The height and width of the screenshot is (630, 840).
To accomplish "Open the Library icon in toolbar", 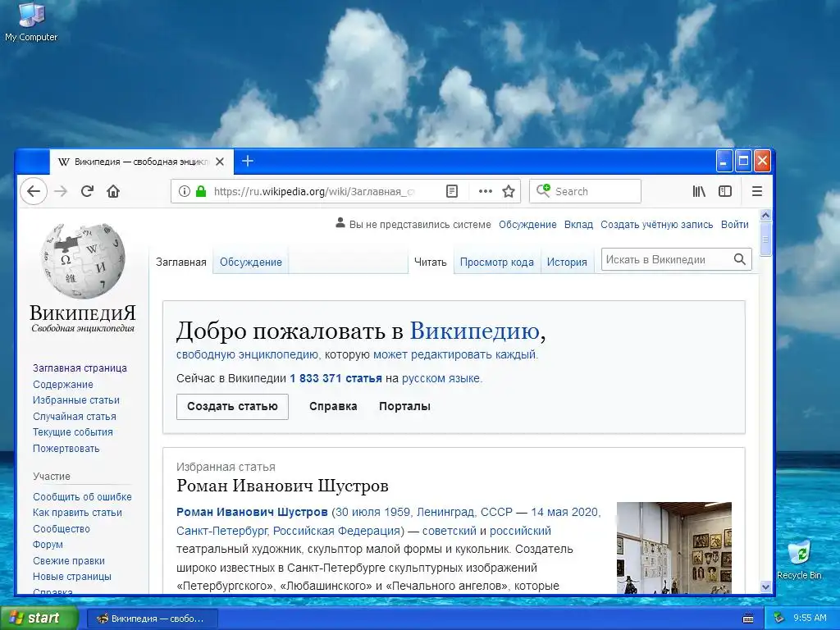I will (x=699, y=191).
